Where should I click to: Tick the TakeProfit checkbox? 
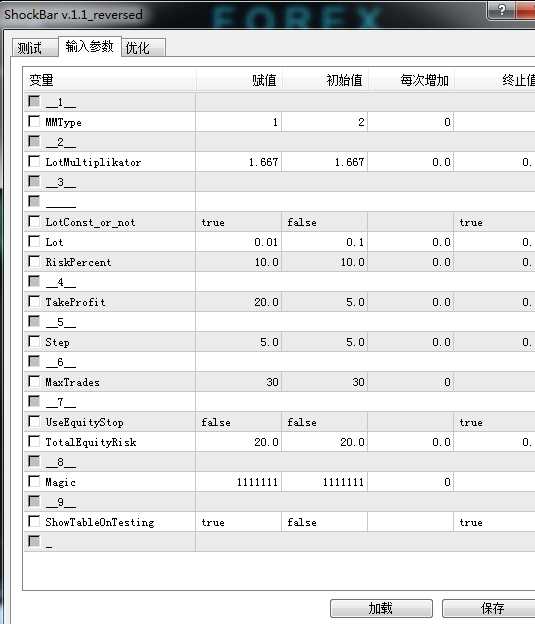pyautogui.click(x=34, y=301)
